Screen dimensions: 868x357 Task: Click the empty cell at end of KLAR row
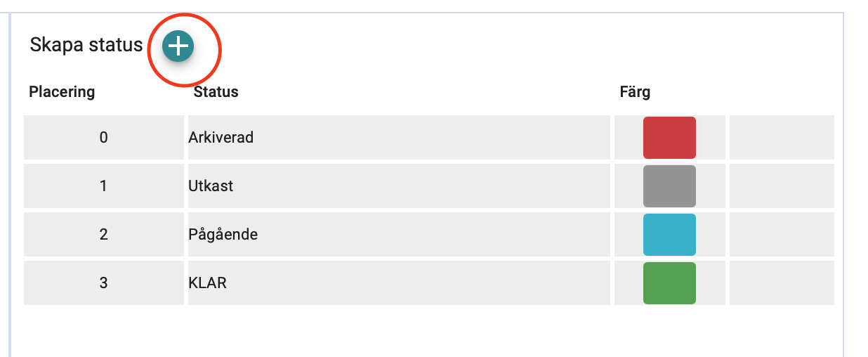tap(782, 283)
